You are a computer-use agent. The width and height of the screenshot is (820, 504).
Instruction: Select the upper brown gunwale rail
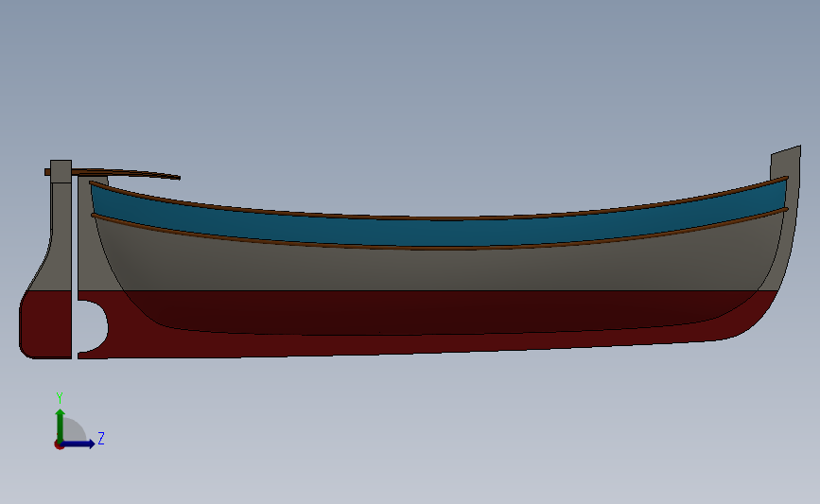[439, 218]
